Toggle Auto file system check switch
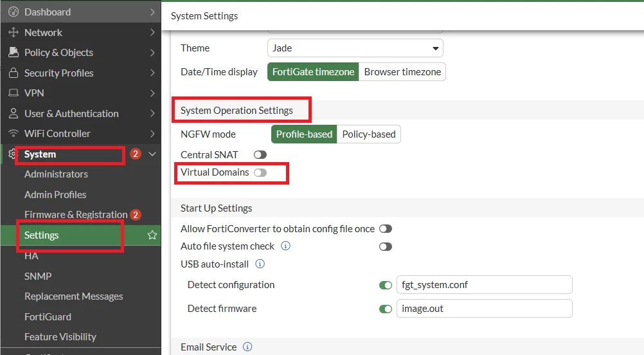The width and height of the screenshot is (644, 355). tap(385, 246)
